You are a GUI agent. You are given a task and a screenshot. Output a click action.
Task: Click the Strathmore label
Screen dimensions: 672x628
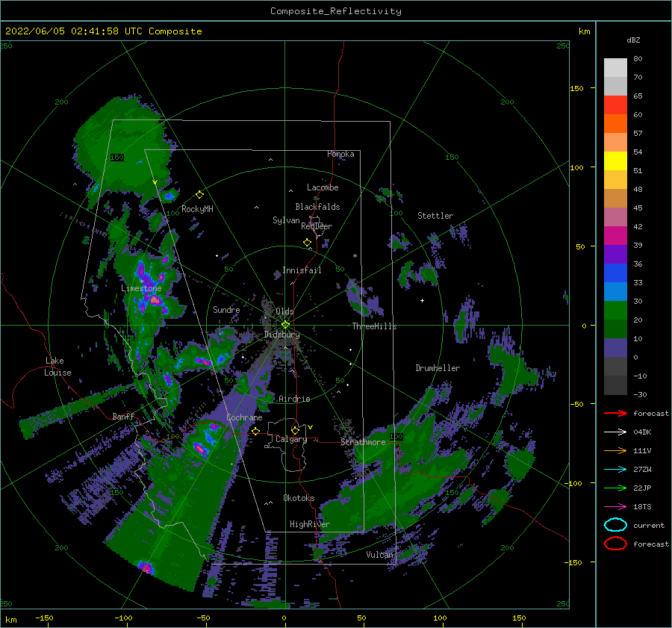click(x=363, y=442)
